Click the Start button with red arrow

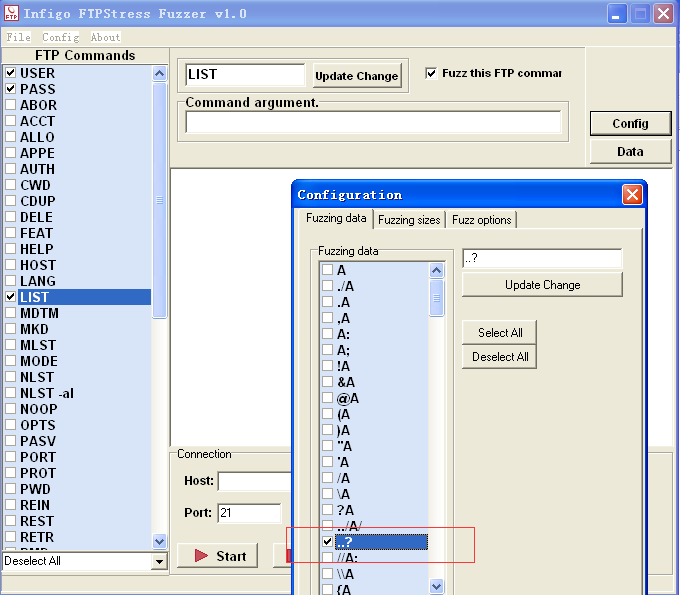click(x=218, y=556)
